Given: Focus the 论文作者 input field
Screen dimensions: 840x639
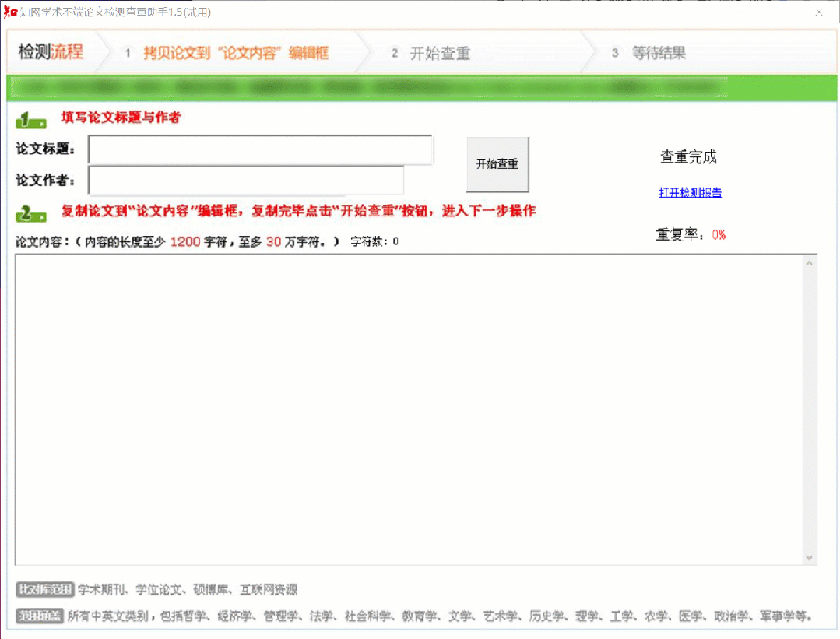Looking at the screenshot, I should [246, 181].
